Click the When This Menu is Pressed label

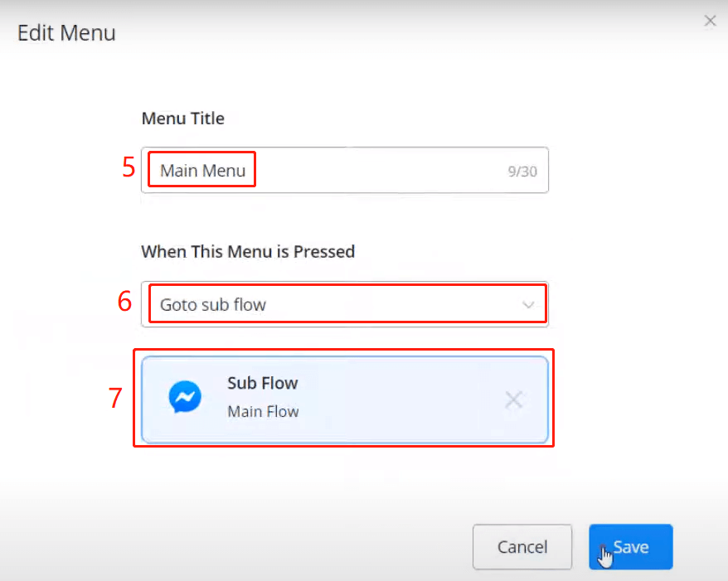(x=248, y=251)
